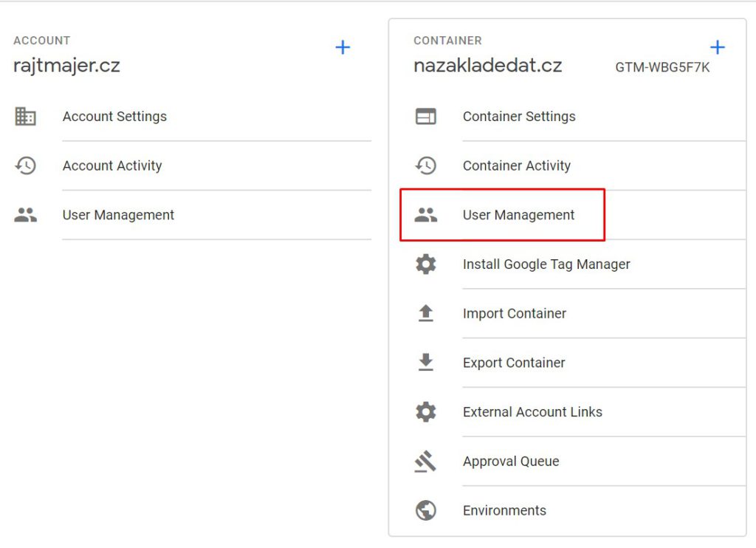This screenshot has width=756, height=548.
Task: Click the Approval Queue gavel icon
Action: click(x=426, y=461)
